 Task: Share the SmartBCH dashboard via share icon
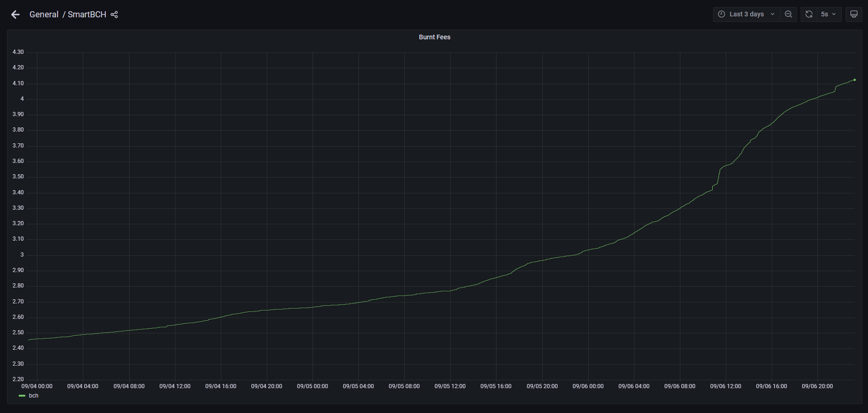point(114,15)
